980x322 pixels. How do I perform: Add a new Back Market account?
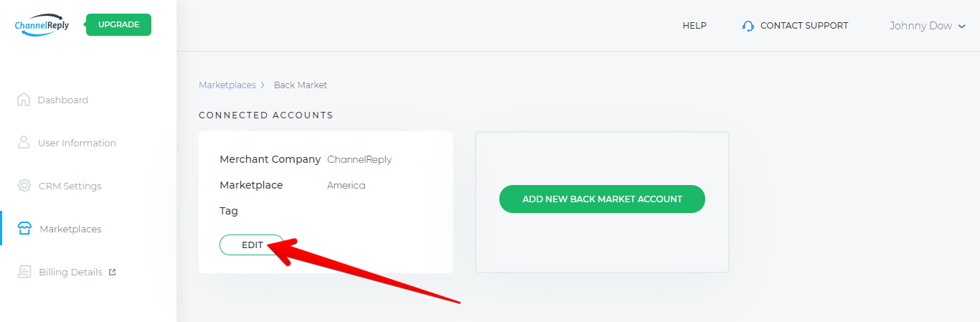click(x=602, y=199)
